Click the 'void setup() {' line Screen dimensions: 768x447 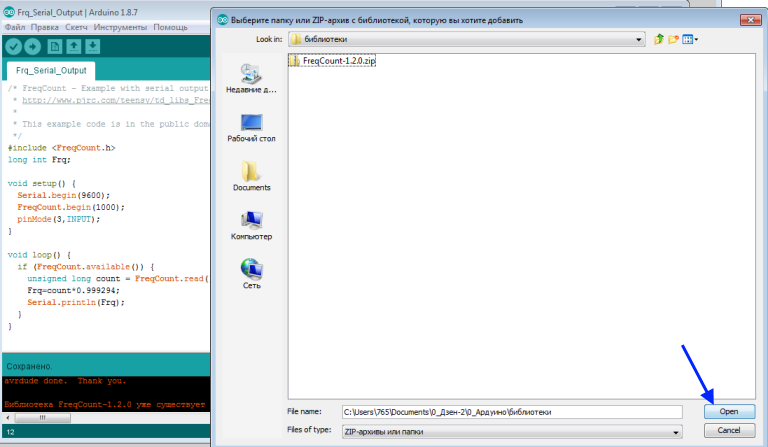(x=42, y=184)
